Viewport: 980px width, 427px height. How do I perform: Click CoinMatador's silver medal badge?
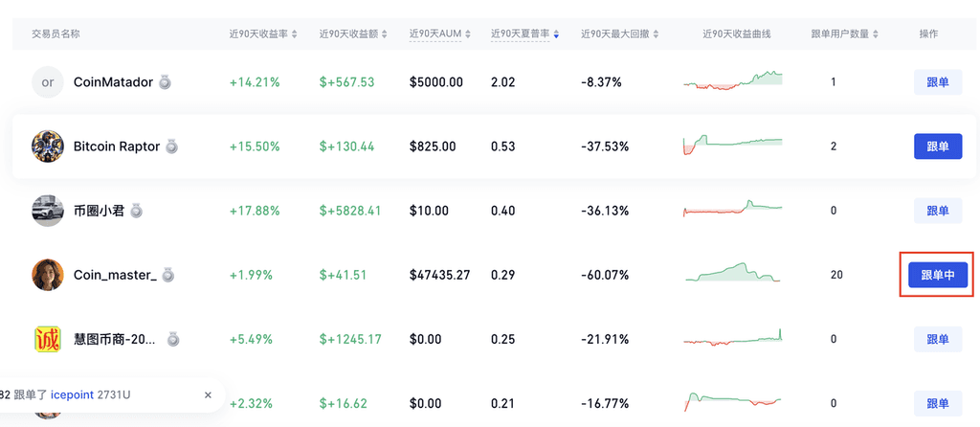point(166,82)
